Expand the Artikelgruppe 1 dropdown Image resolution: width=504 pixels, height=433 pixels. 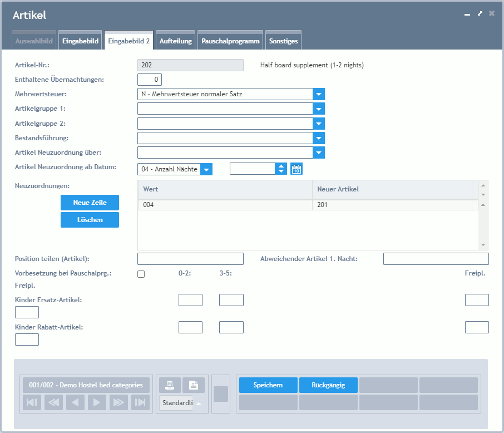319,109
